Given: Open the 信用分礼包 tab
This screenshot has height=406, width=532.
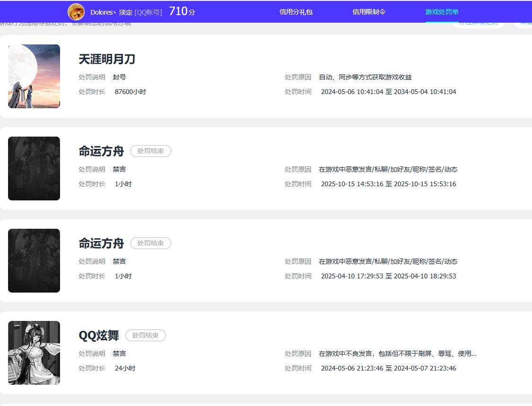Looking at the screenshot, I should point(296,12).
